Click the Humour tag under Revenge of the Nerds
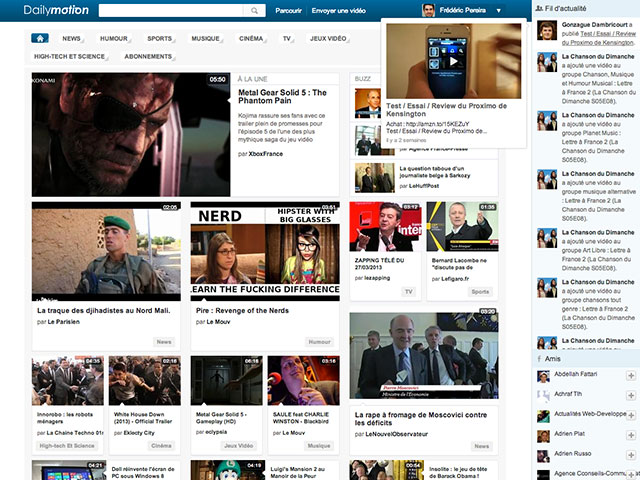Viewport: 640px width, 480px height. [320, 342]
